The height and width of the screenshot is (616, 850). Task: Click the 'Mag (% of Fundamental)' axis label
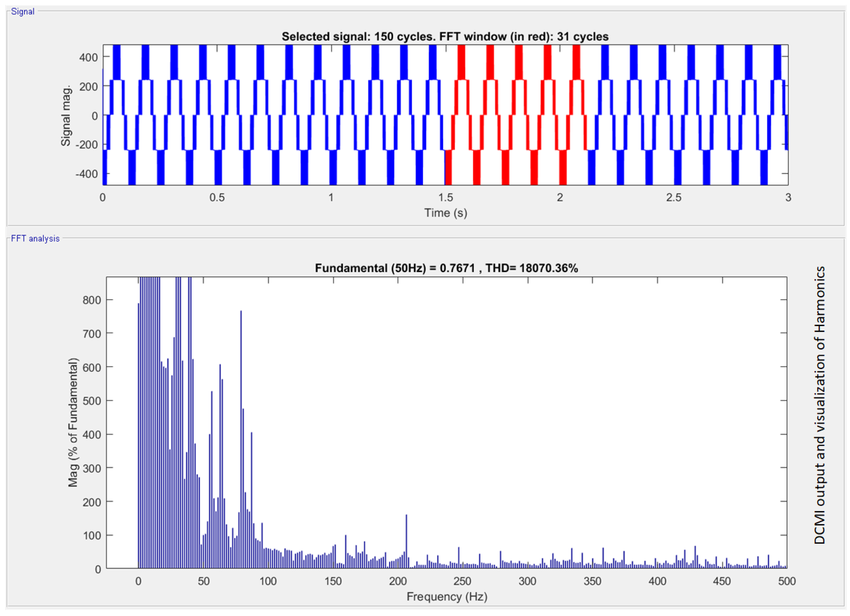point(73,423)
